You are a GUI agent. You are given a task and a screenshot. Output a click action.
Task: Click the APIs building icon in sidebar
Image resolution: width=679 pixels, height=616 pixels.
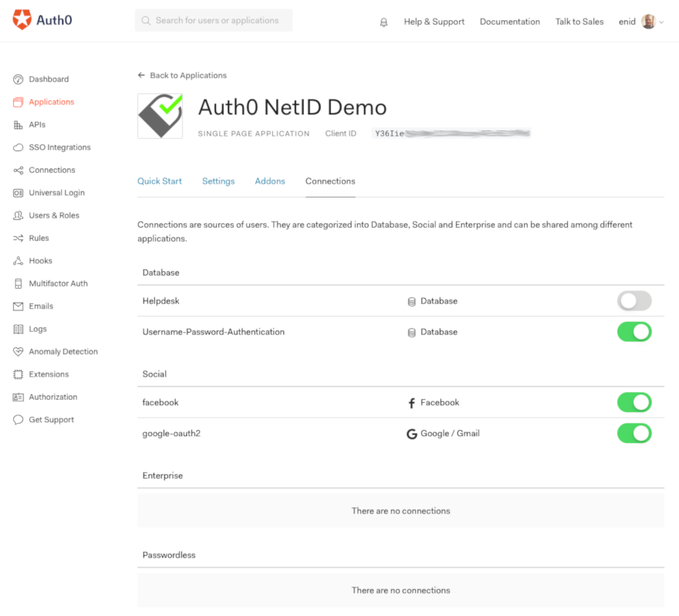coord(19,125)
